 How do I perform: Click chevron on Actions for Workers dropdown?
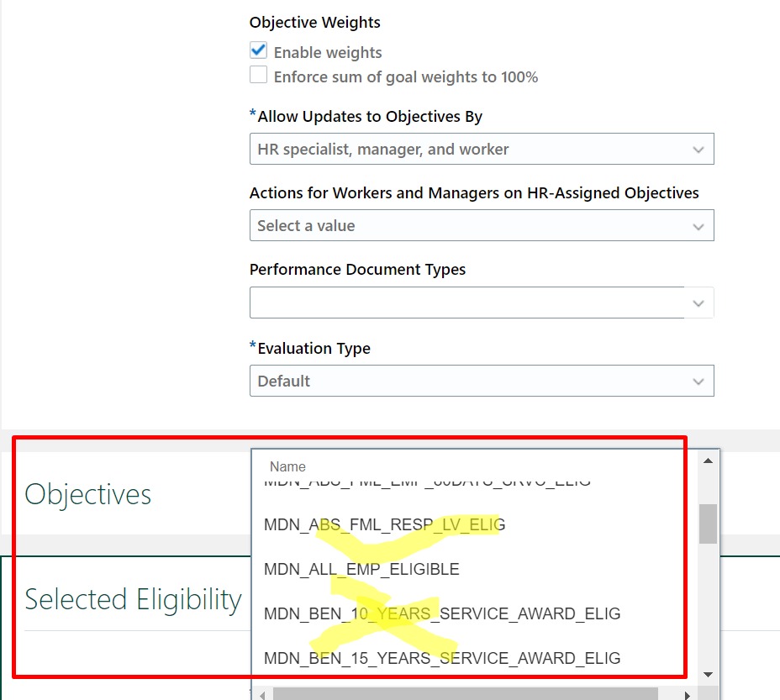tap(698, 225)
